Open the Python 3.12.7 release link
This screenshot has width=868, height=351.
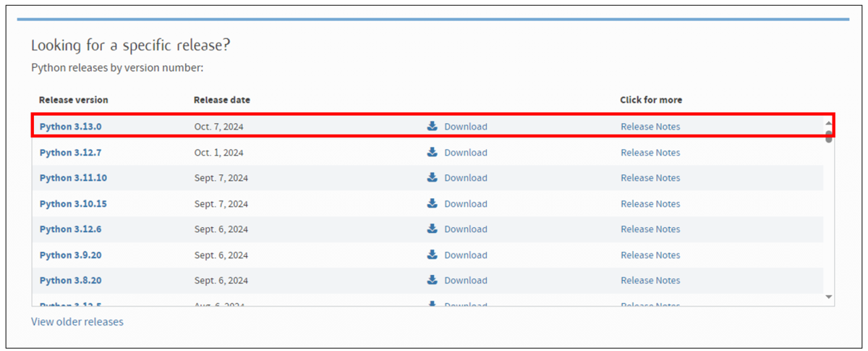pyautogui.click(x=71, y=153)
